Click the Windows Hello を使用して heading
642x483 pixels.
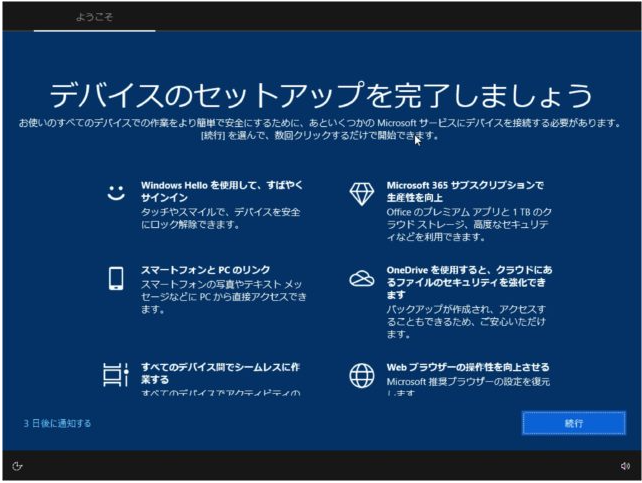(x=222, y=191)
